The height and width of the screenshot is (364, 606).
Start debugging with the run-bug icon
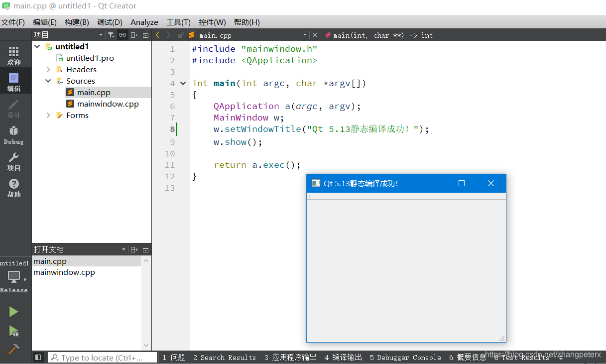pyautogui.click(x=13, y=331)
